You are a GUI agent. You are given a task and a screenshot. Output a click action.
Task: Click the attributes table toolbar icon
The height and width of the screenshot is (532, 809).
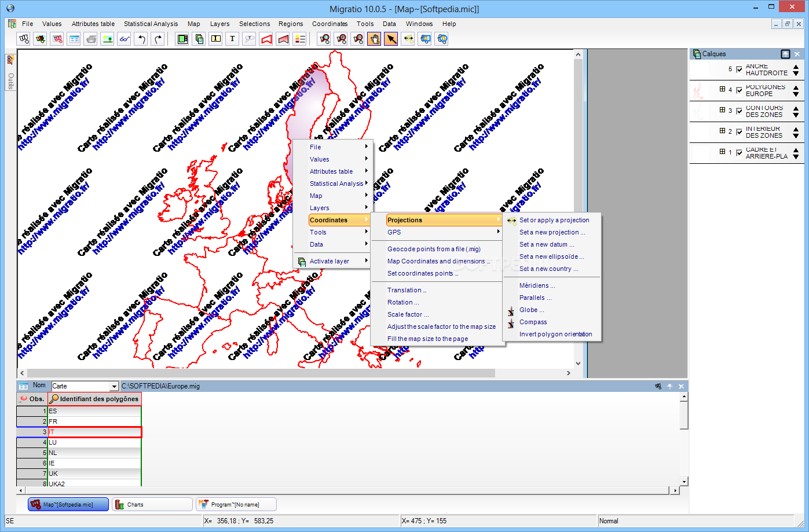[x=74, y=39]
